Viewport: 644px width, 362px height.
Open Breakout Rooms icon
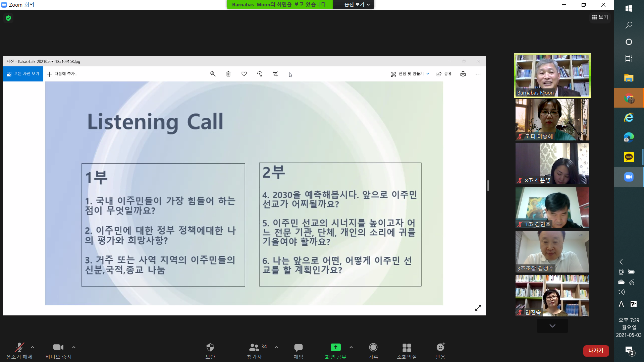[x=407, y=348]
